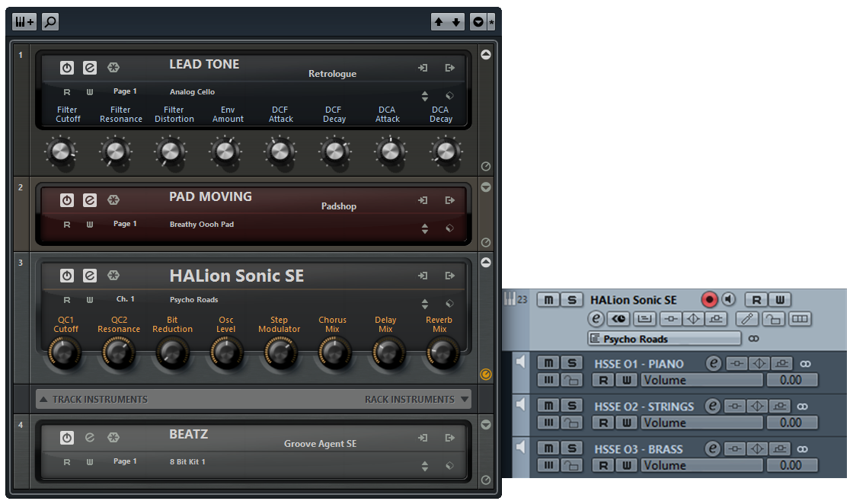
Task: Step through presets for LEAD TONE
Action: coord(425,96)
